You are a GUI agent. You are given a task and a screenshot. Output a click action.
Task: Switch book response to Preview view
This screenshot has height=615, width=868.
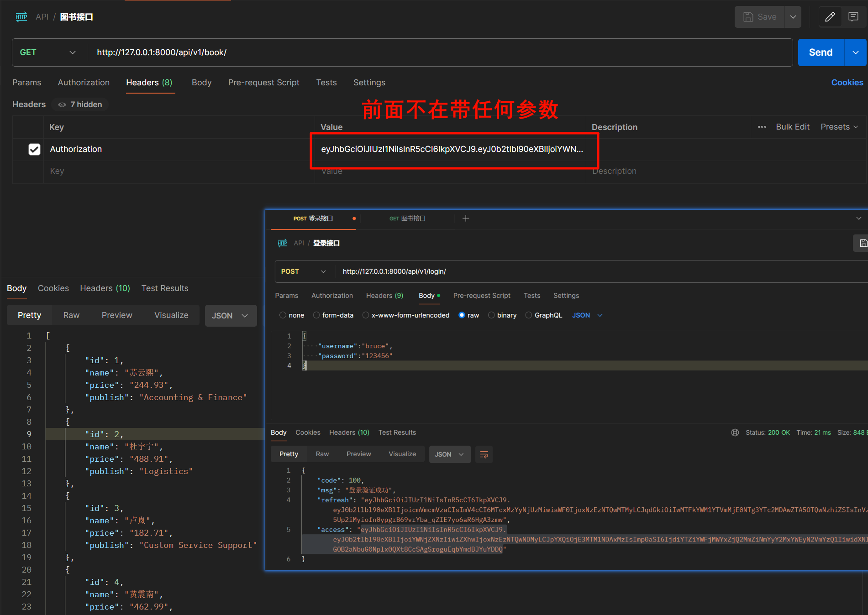click(x=117, y=315)
